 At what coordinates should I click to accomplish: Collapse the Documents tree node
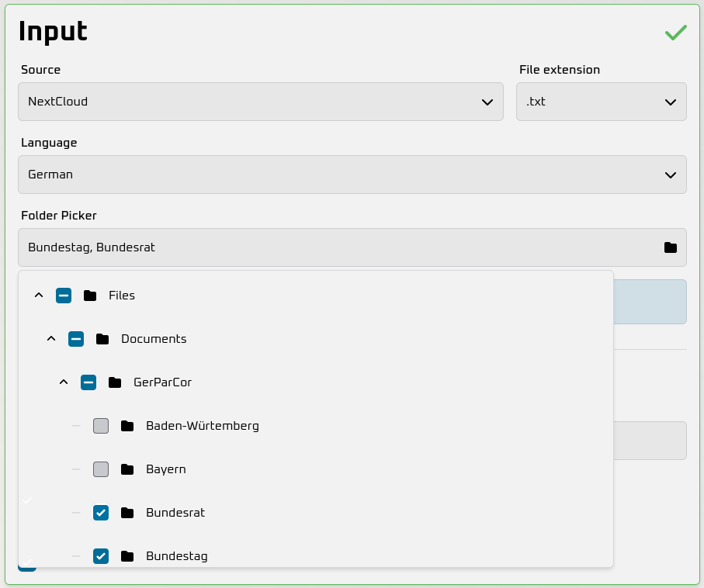pyautogui.click(x=51, y=339)
